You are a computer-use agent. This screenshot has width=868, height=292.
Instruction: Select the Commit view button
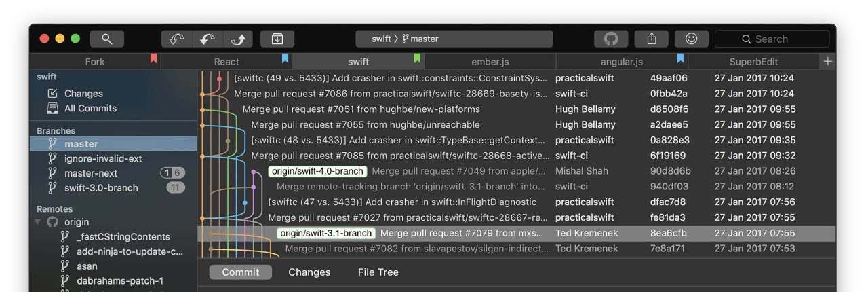coord(240,272)
